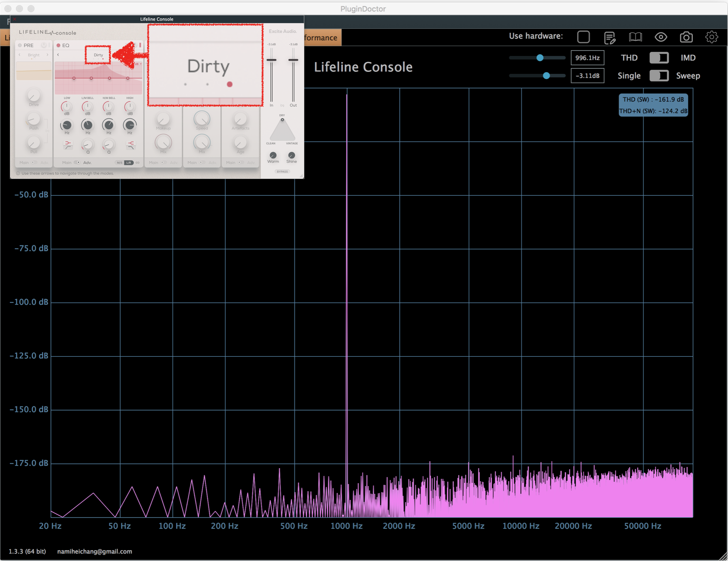The width and height of the screenshot is (728, 561).
Task: Click the EQ module red drag handle
Action: pyautogui.click(x=140, y=45)
